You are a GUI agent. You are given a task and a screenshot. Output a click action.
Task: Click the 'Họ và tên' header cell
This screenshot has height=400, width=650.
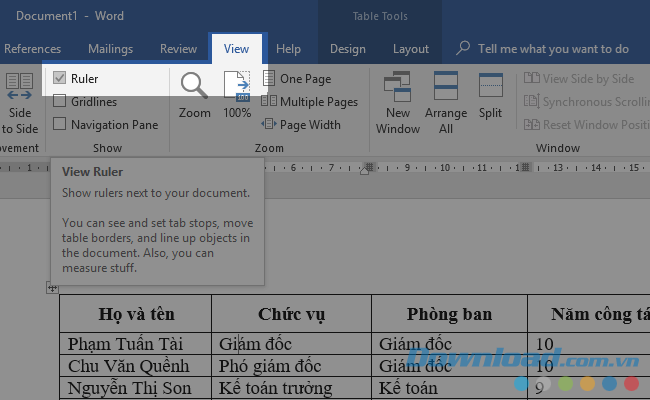pyautogui.click(x=136, y=314)
